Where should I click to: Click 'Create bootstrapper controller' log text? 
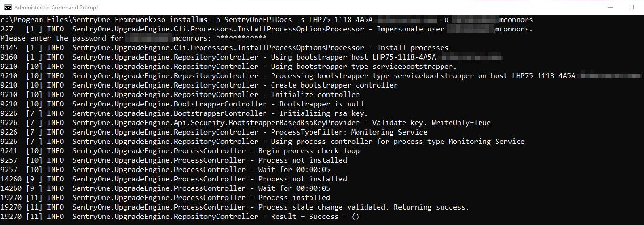pos(334,85)
